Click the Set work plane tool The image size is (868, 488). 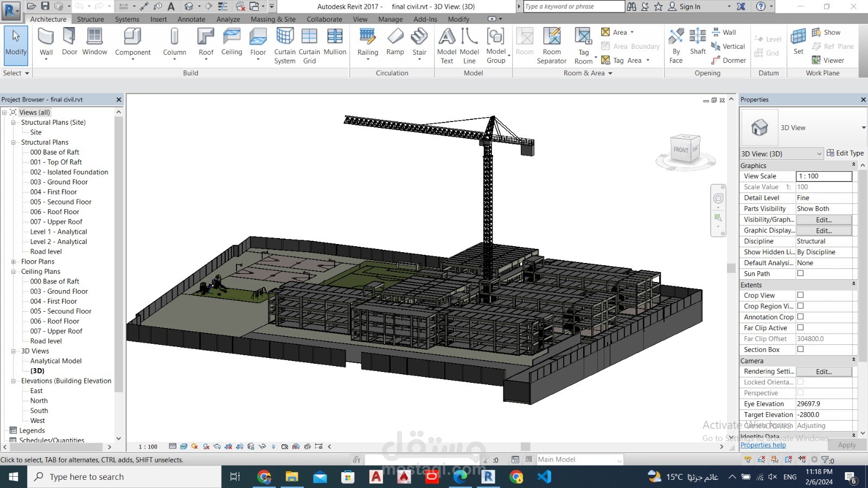(799, 42)
